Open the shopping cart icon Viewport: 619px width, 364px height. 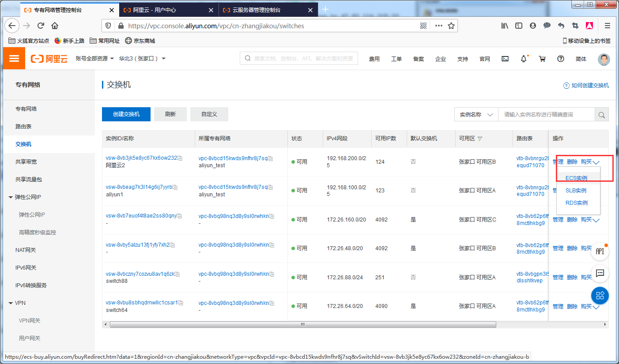pos(542,59)
